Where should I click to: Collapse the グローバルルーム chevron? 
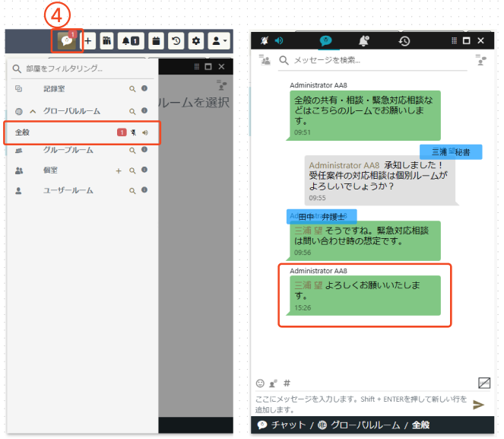coord(33,111)
